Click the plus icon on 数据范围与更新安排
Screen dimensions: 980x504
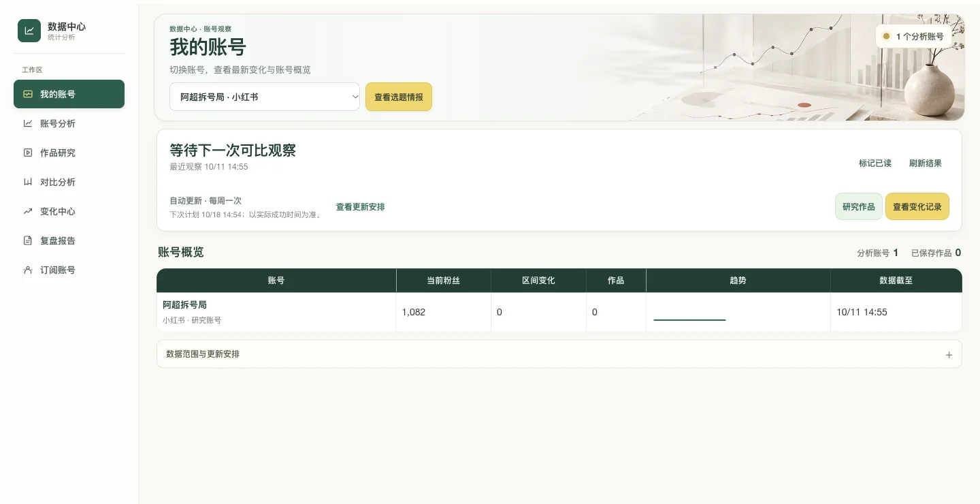[949, 355]
